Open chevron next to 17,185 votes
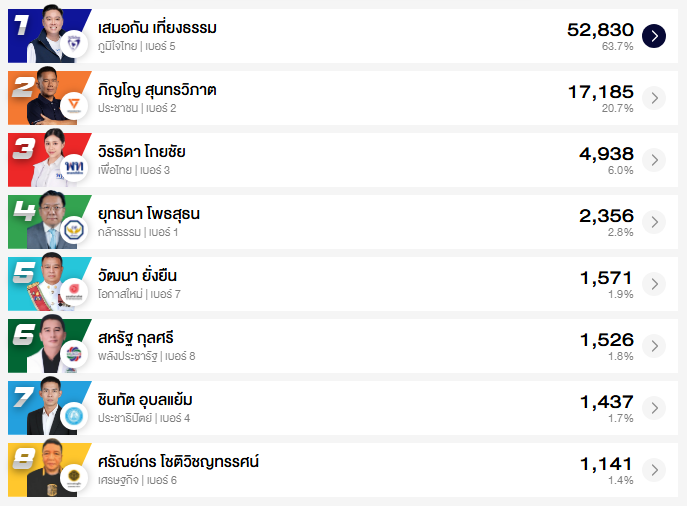Screen dimensions: 687x506 (x=653, y=98)
